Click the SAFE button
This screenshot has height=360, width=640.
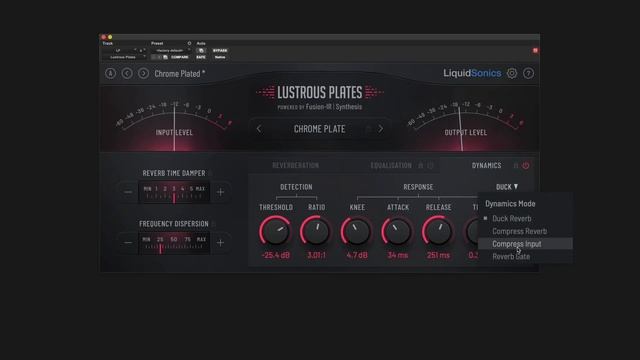click(201, 58)
